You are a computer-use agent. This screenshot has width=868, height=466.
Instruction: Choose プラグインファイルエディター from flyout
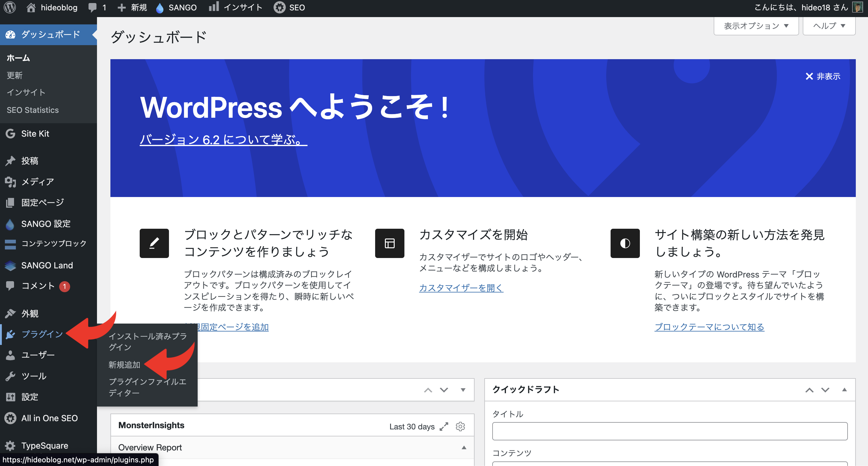tap(147, 387)
